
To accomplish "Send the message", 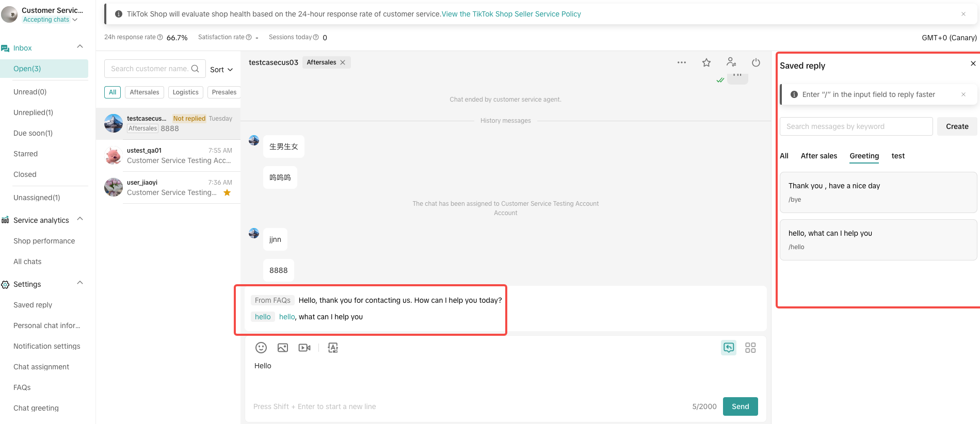I will point(741,406).
